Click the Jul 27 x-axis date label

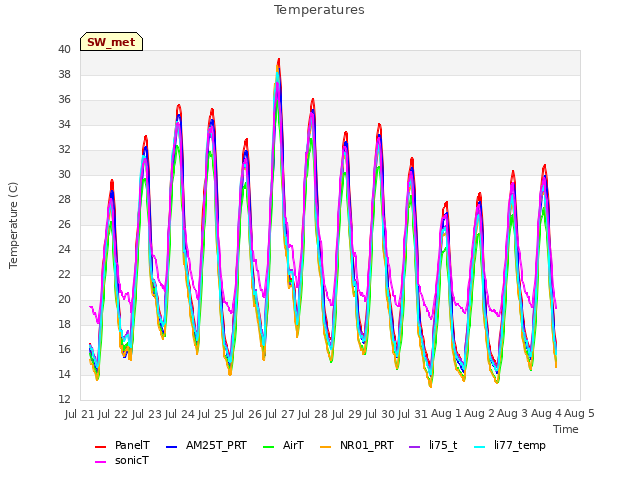(280, 414)
